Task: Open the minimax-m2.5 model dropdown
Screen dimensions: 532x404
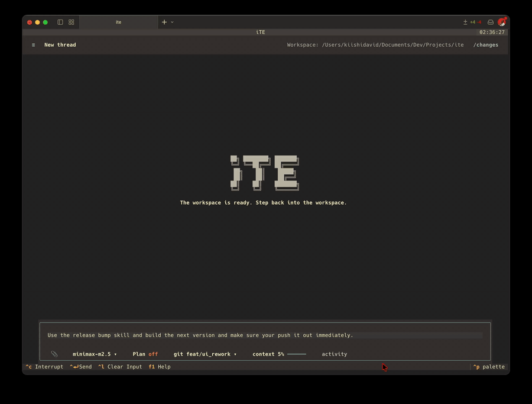Action: (x=95, y=354)
